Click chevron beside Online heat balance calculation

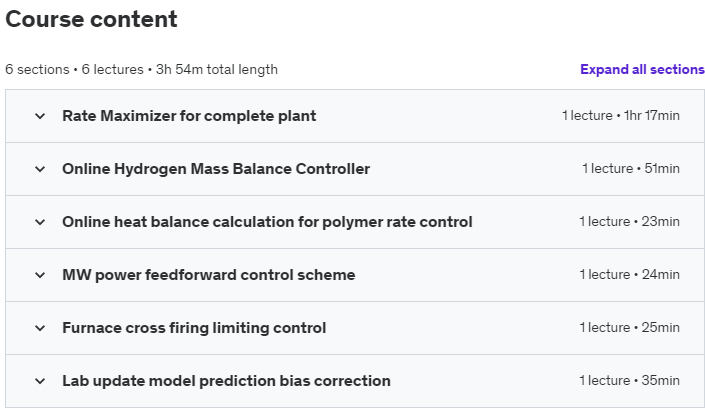click(x=40, y=222)
